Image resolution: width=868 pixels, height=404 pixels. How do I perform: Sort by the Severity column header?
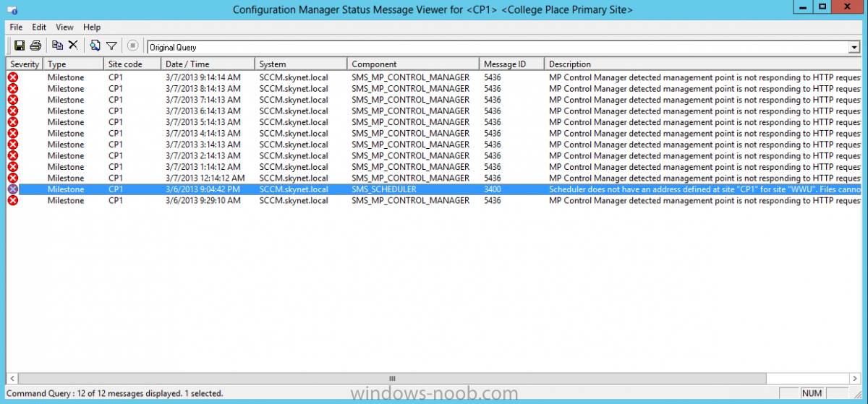tap(25, 64)
